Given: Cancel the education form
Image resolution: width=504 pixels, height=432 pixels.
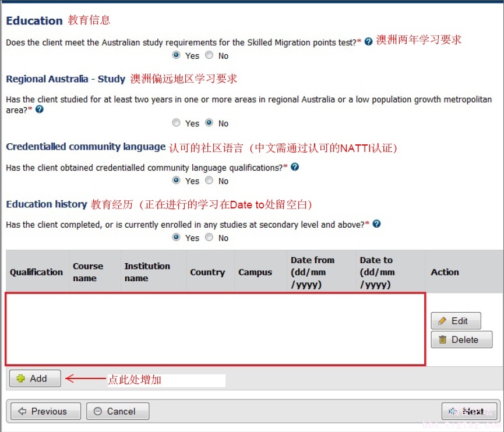Looking at the screenshot, I should click(117, 411).
